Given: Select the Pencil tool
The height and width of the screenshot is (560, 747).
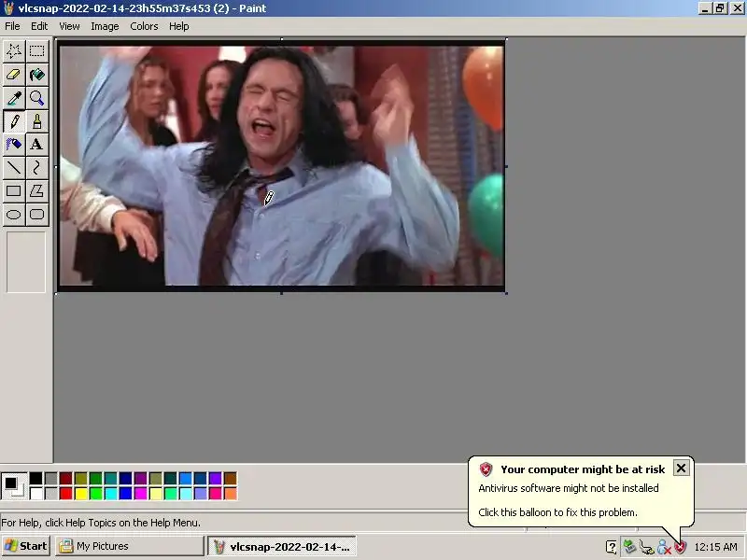Looking at the screenshot, I should pos(14,121).
